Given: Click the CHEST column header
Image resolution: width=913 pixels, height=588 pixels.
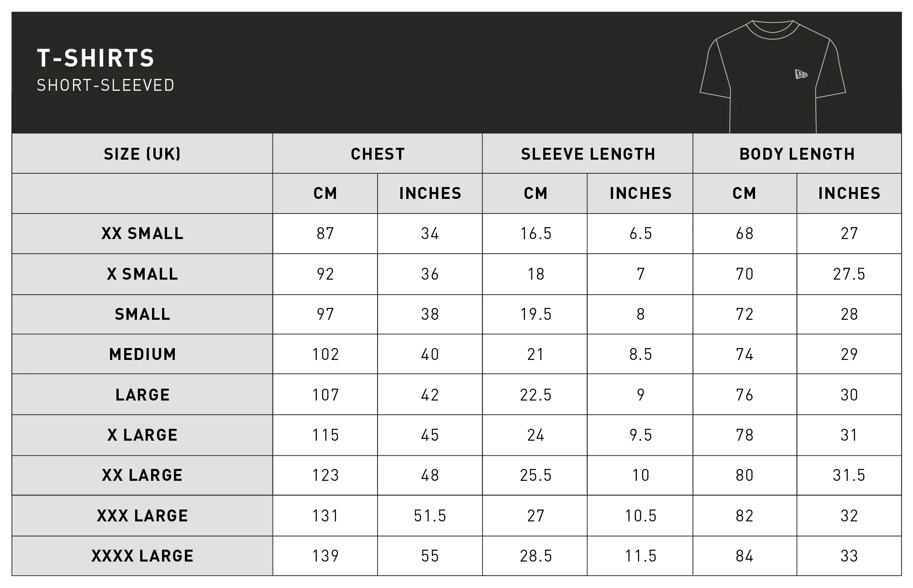Looking at the screenshot, I should [x=378, y=154].
